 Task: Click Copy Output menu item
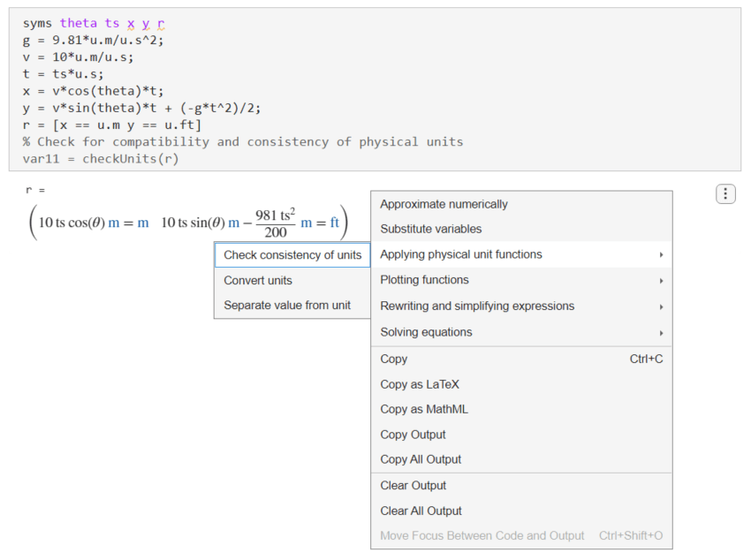pyautogui.click(x=413, y=435)
